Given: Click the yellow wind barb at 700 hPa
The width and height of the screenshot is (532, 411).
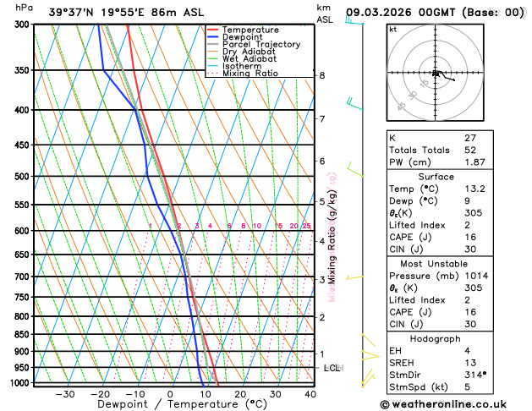Looking at the screenshot, I should (x=354, y=277).
